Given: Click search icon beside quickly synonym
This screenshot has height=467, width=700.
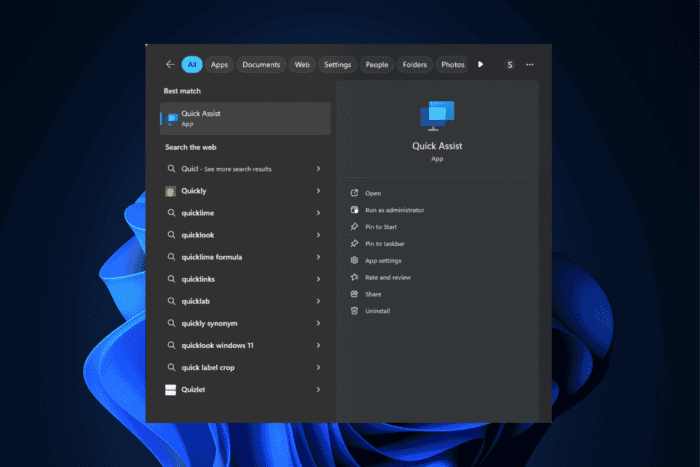Looking at the screenshot, I should (x=171, y=323).
